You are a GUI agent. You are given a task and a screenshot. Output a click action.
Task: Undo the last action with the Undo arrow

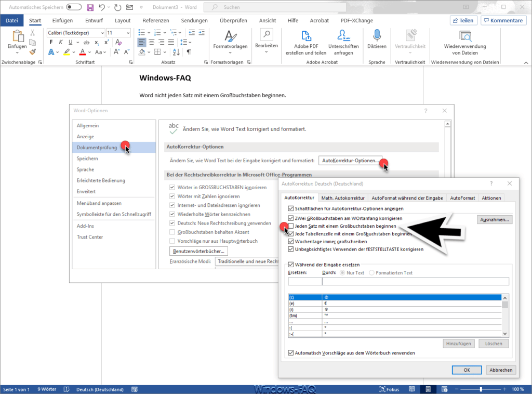(x=102, y=7)
